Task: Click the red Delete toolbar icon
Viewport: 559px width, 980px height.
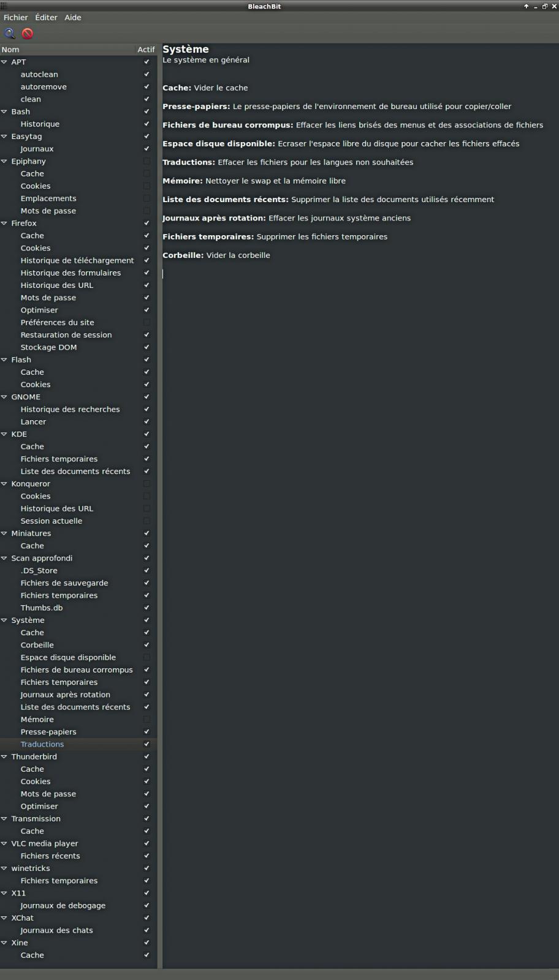Action: [28, 34]
